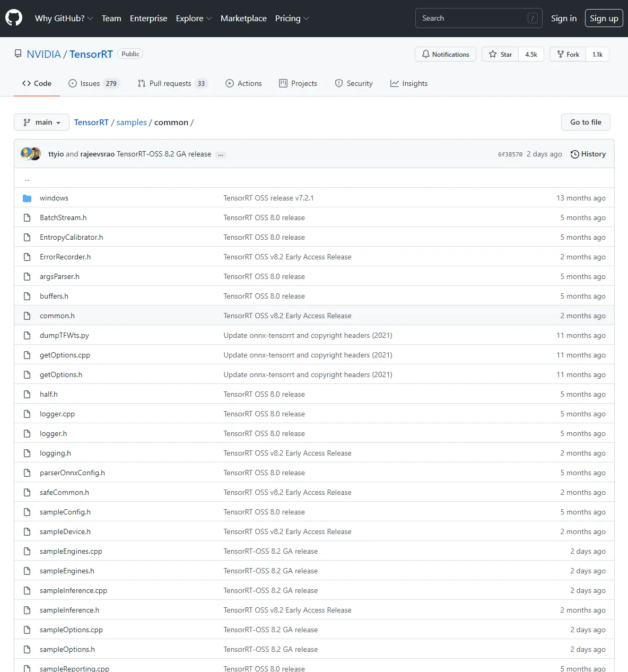This screenshot has width=628, height=672.
Task: Click the file icon beside safeCommon.h
Action: [x=27, y=492]
